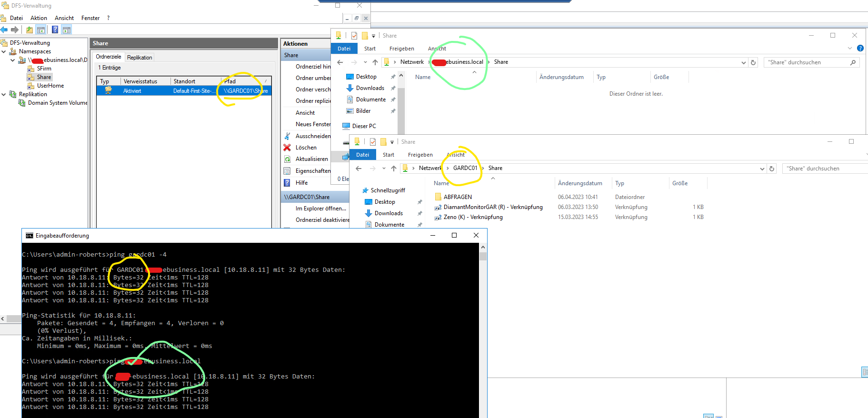Select the UserHome namespace folder
Viewport: 868px width, 418px height.
50,86
